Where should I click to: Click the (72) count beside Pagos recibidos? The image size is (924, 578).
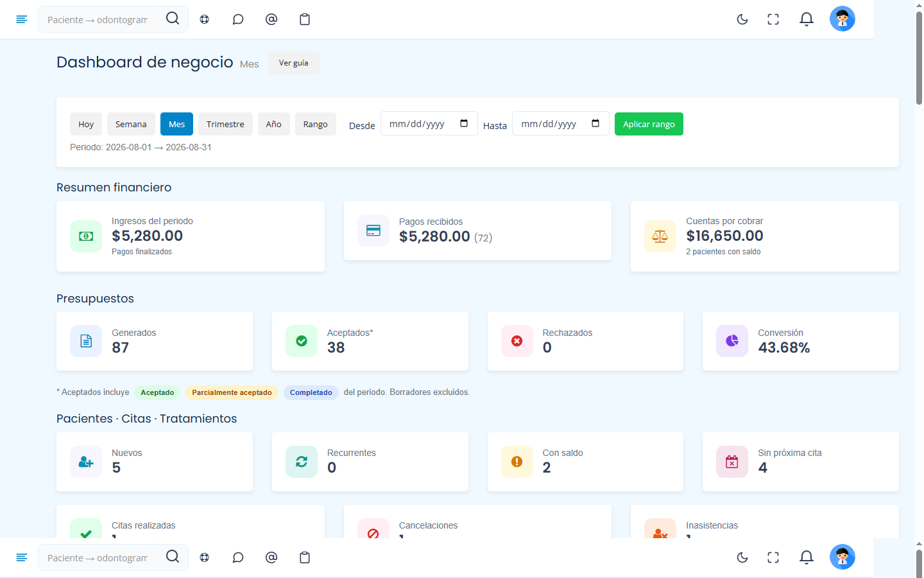click(483, 238)
